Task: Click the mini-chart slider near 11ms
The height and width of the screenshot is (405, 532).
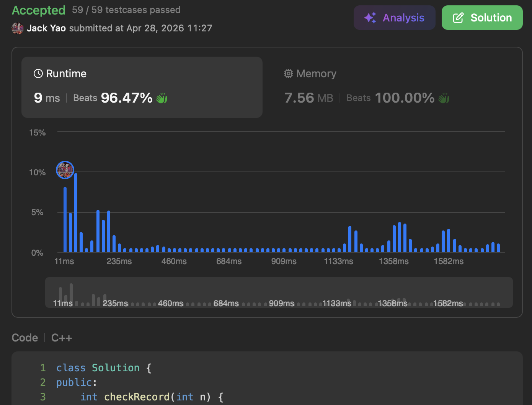Action: tap(63, 303)
